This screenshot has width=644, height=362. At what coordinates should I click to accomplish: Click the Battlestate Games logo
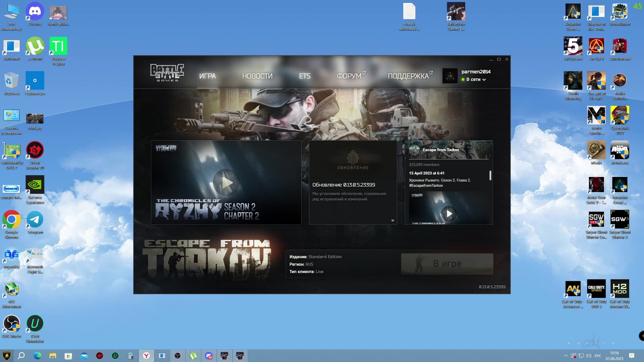tap(167, 72)
